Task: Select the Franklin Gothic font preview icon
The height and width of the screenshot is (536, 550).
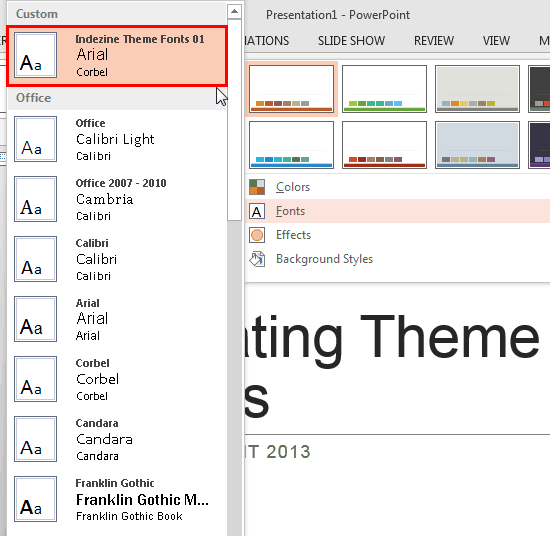Action: click(x=35, y=499)
